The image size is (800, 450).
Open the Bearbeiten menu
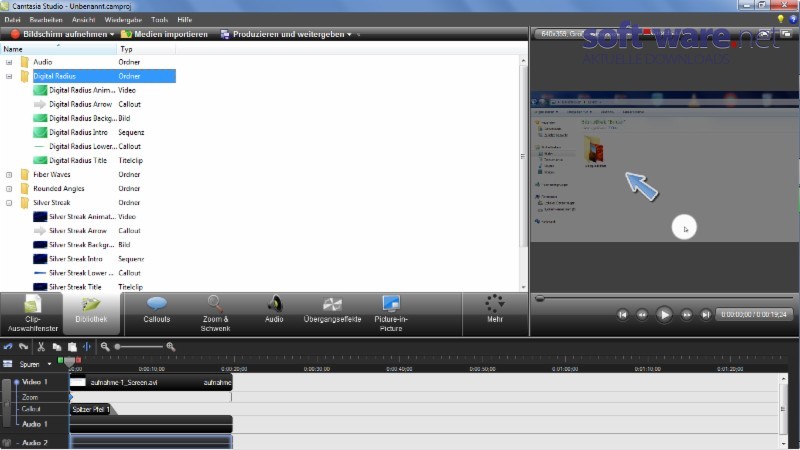click(x=46, y=19)
